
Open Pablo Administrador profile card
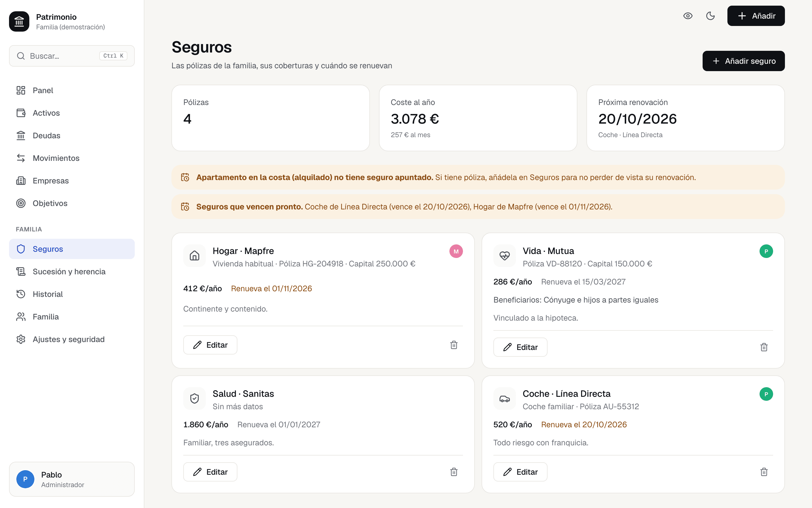click(x=72, y=479)
